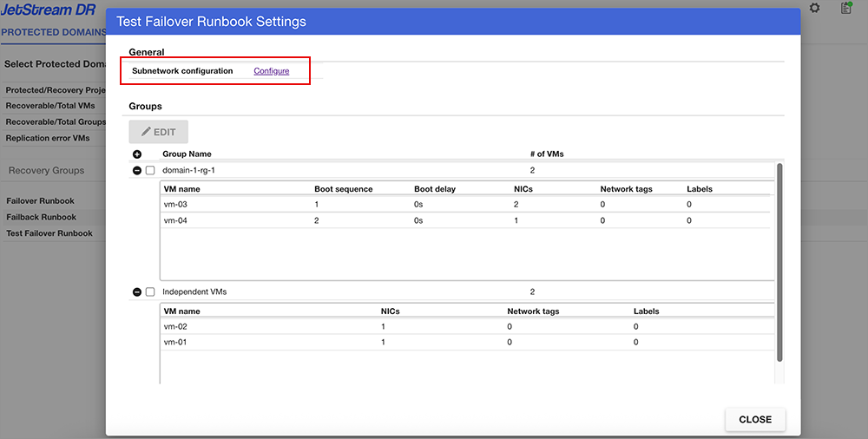Select the domain-1-rg-1 checkbox
Image resolution: width=868 pixels, height=439 pixels.
pyautogui.click(x=150, y=171)
